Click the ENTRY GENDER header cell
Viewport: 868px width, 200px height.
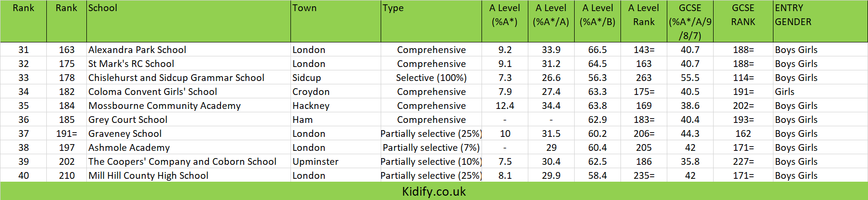(x=820, y=22)
